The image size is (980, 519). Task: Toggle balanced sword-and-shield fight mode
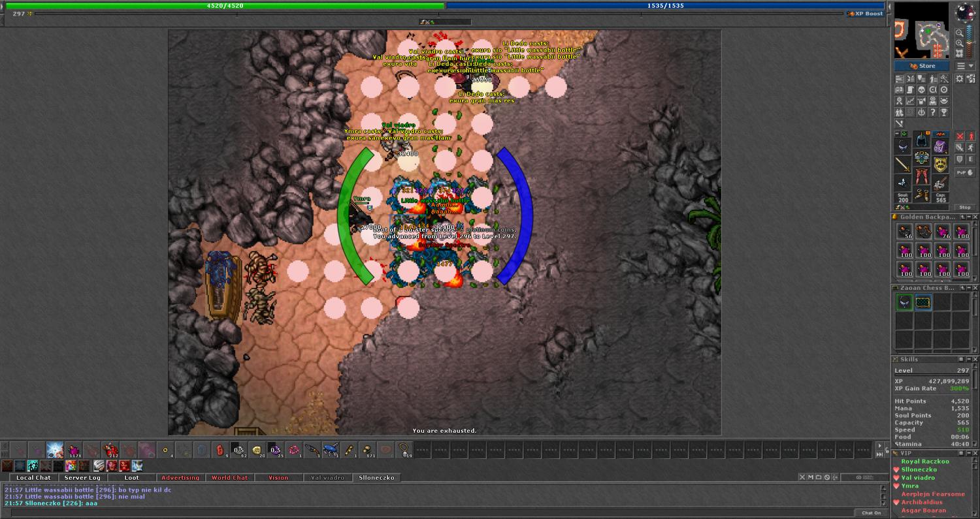point(960,148)
